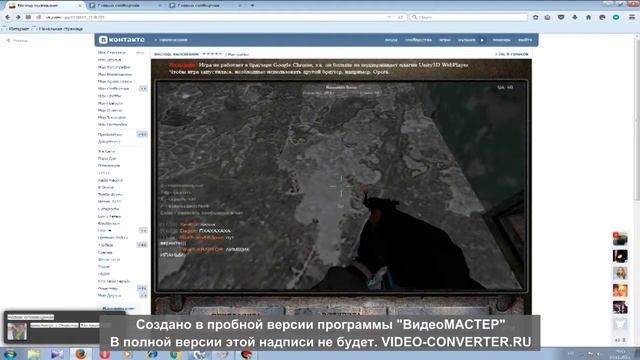Open сообщества in VK header
The image size is (640, 360).
point(418,40)
